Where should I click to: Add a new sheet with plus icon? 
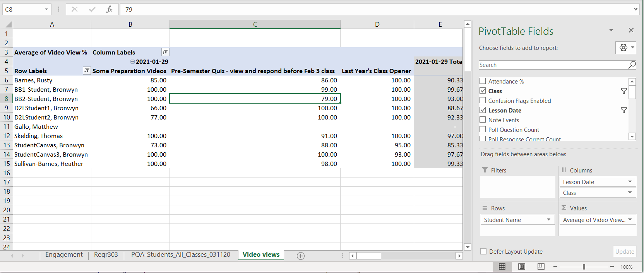301,256
